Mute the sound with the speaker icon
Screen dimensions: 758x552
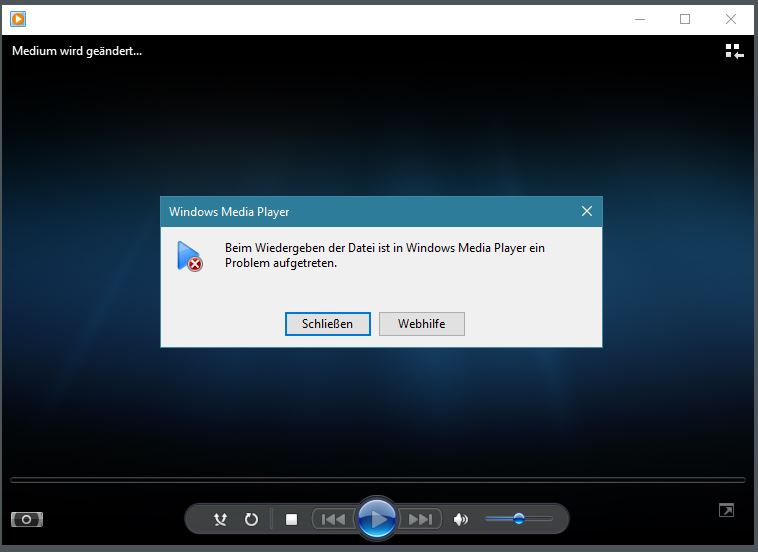click(x=460, y=520)
